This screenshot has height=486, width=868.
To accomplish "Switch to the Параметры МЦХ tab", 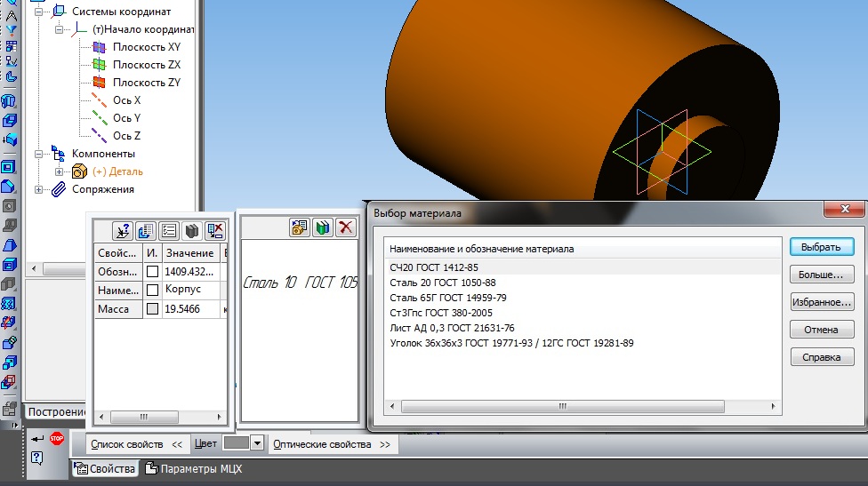I will 194,469.
